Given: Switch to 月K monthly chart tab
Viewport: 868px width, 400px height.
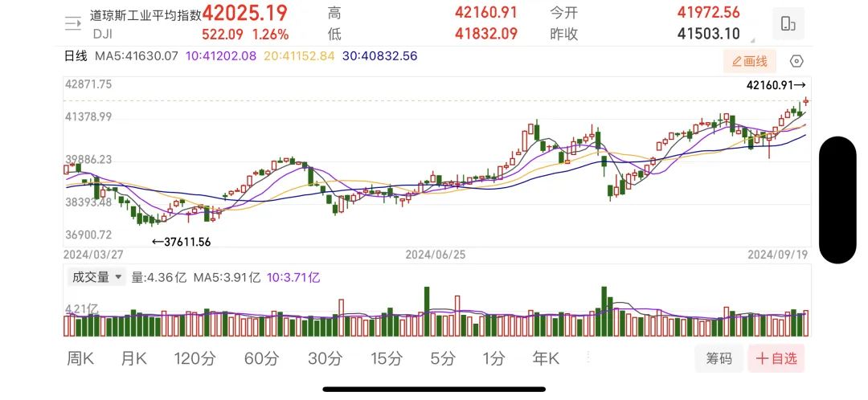Looking at the screenshot, I should tap(134, 358).
